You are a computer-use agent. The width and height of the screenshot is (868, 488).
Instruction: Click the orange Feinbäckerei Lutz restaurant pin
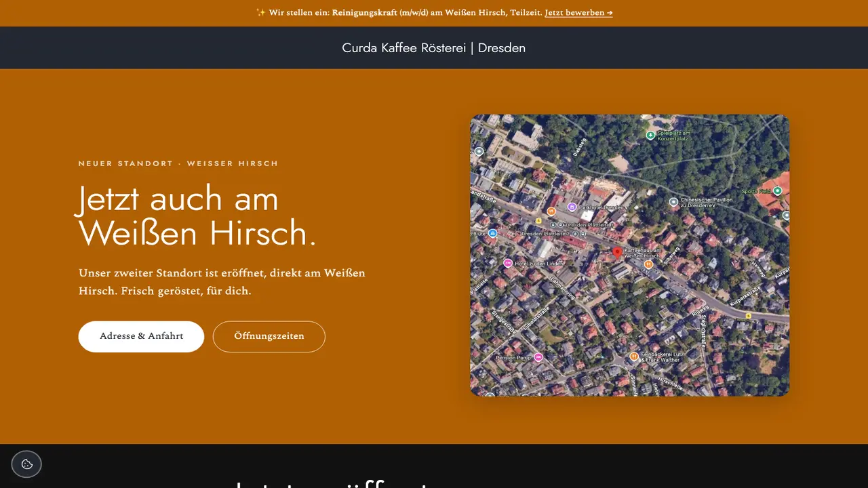pyautogui.click(x=634, y=357)
